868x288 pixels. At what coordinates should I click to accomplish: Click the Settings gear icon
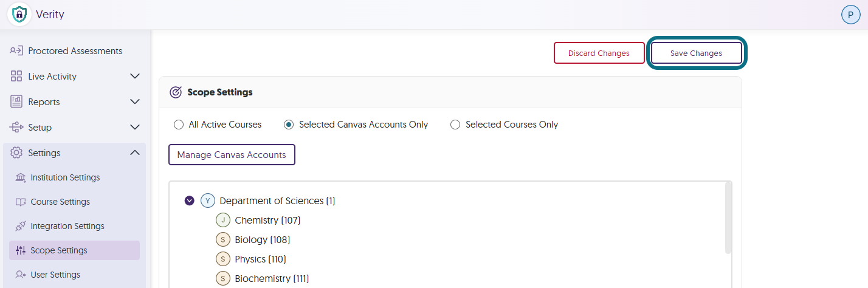pos(16,153)
